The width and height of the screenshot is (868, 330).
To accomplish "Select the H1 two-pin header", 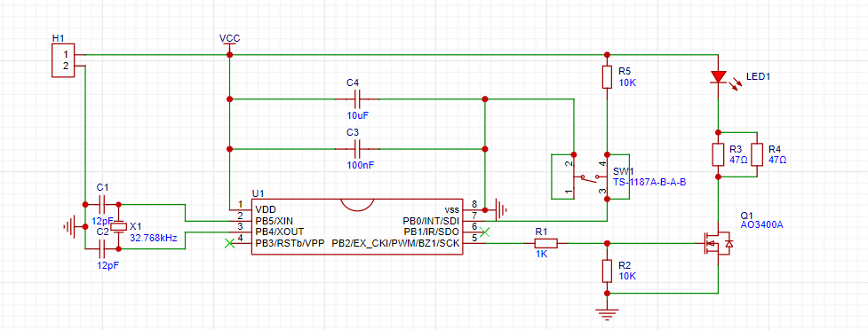I will (62, 60).
